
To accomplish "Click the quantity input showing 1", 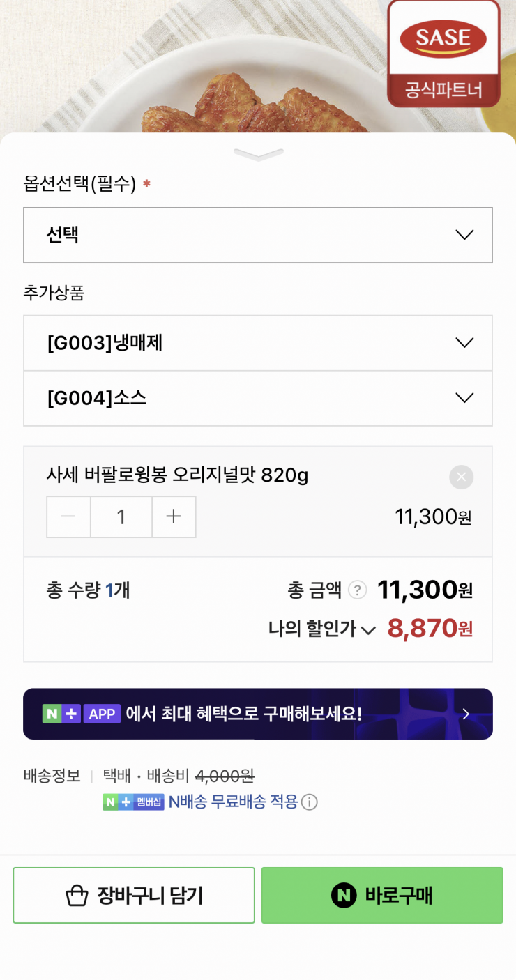I will coord(121,516).
